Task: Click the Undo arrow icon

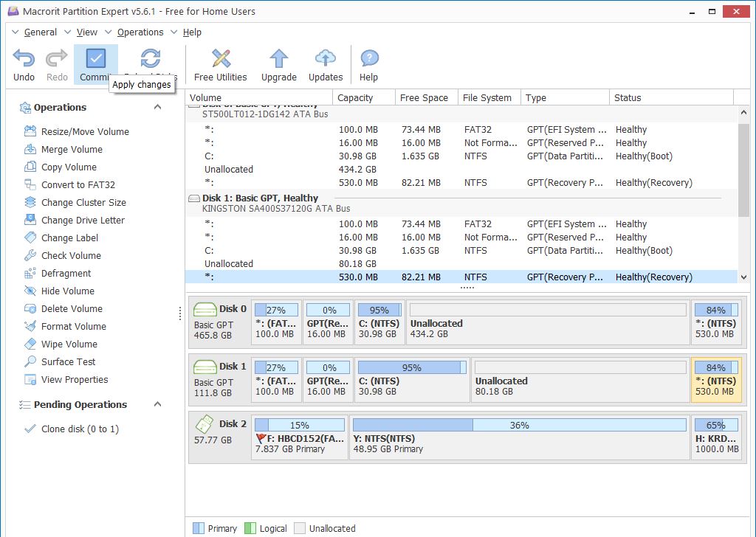Action: click(x=24, y=59)
